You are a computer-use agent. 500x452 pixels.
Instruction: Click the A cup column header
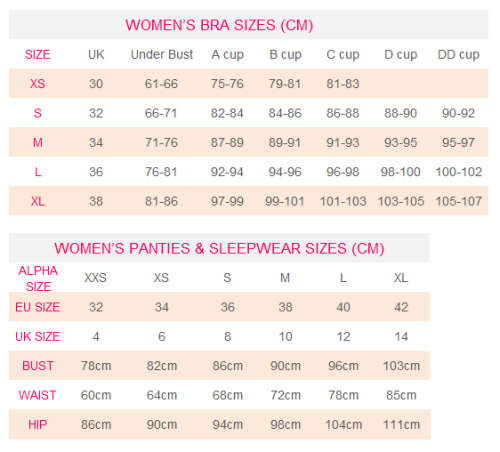pos(227,55)
